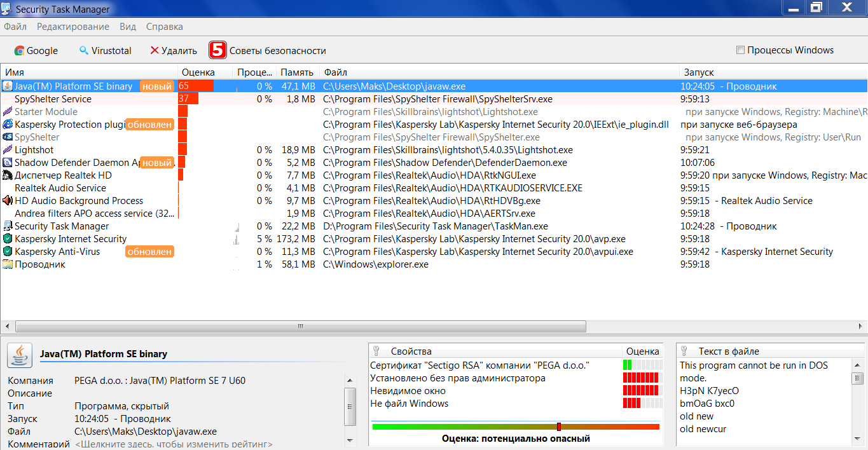Screen dimensions: 868x450
Task: Open the Справка menu
Action: [165, 27]
